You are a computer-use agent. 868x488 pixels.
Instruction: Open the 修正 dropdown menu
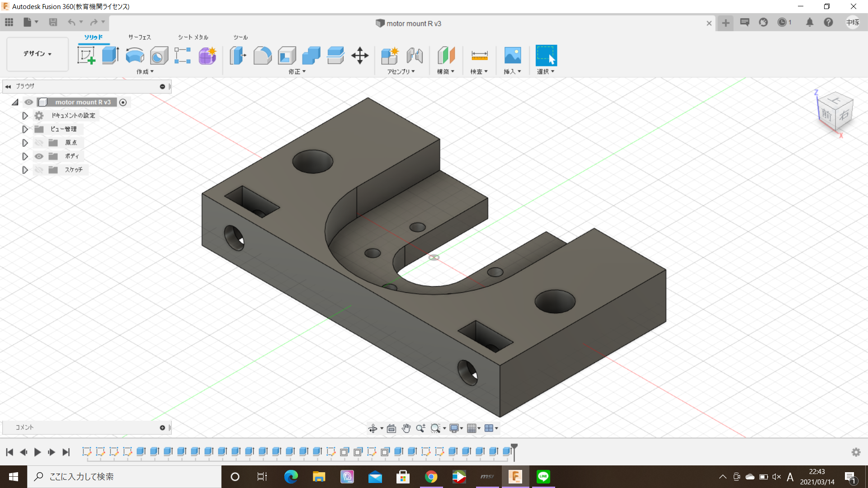[x=297, y=72]
